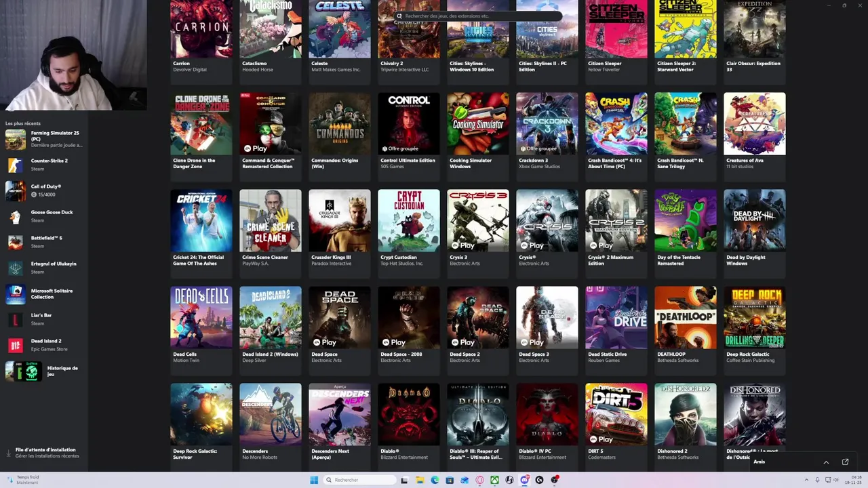
Task: Open the Temps froid weather widget
Action: 22,480
